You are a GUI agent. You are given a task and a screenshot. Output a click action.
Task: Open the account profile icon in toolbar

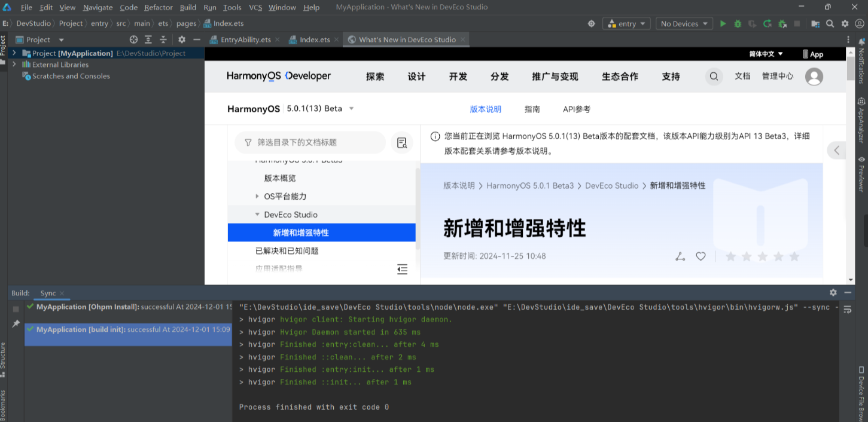(860, 24)
